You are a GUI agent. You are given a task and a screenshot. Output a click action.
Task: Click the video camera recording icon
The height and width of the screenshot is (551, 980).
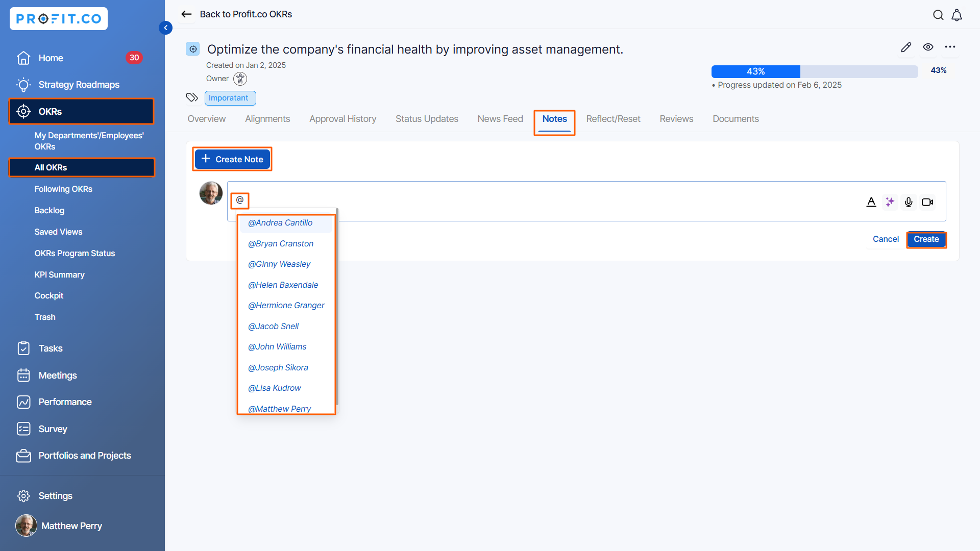(927, 202)
